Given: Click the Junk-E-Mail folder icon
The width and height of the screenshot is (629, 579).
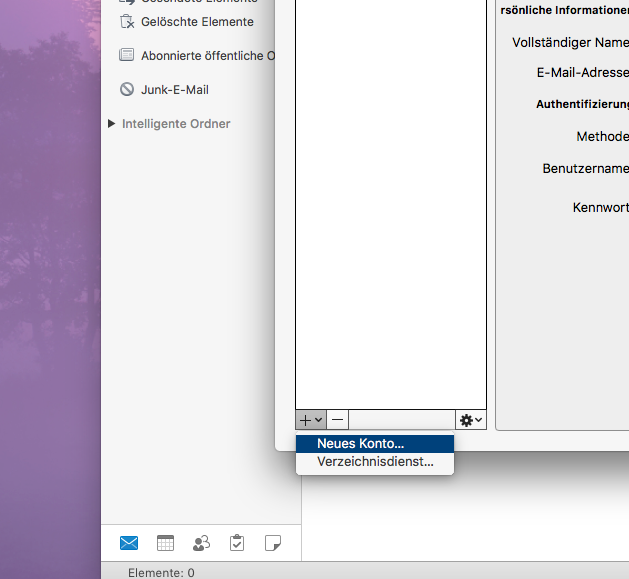Looking at the screenshot, I should [127, 89].
